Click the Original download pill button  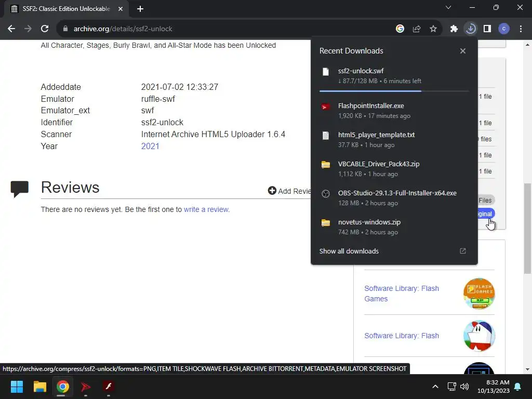(x=486, y=214)
